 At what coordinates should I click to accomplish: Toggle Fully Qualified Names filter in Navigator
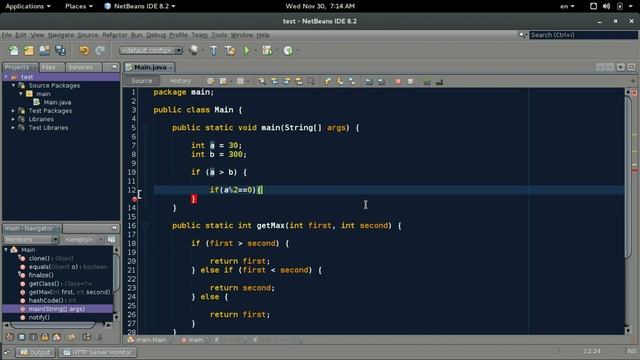tap(72, 337)
